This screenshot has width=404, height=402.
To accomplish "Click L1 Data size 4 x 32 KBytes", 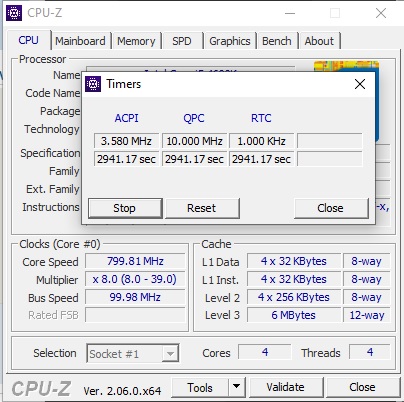I will [294, 261].
